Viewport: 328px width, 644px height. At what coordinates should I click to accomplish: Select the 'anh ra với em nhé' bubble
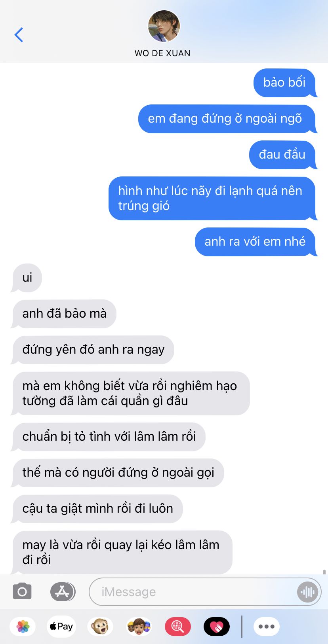(256, 242)
